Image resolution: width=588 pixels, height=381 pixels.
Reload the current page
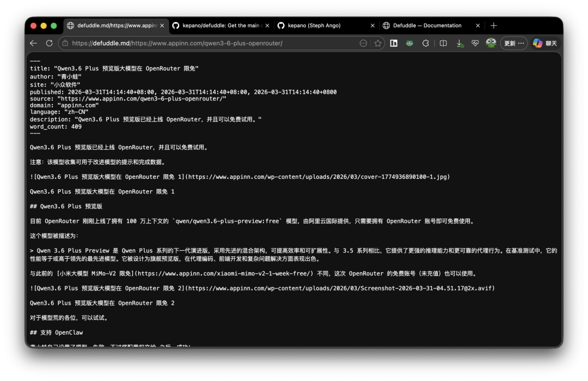point(49,43)
